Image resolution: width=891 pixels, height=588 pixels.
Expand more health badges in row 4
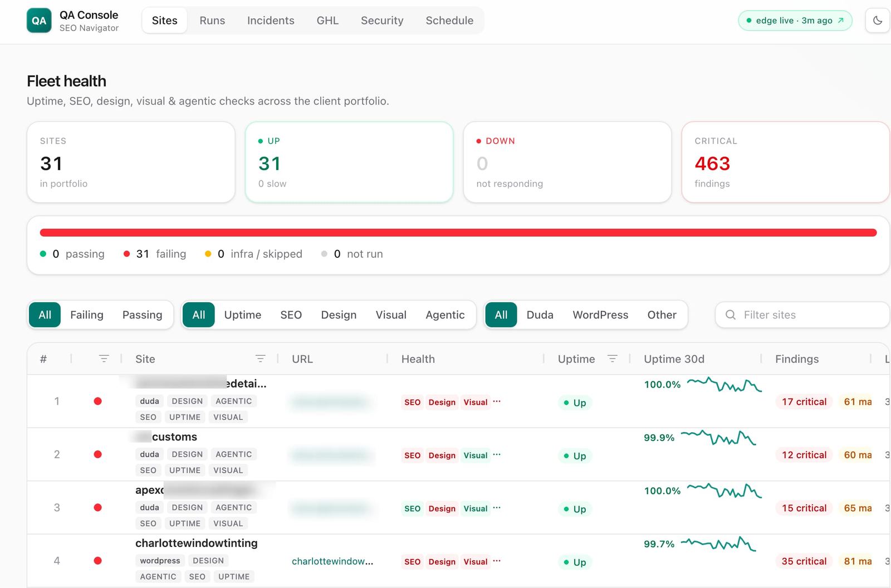click(x=497, y=561)
